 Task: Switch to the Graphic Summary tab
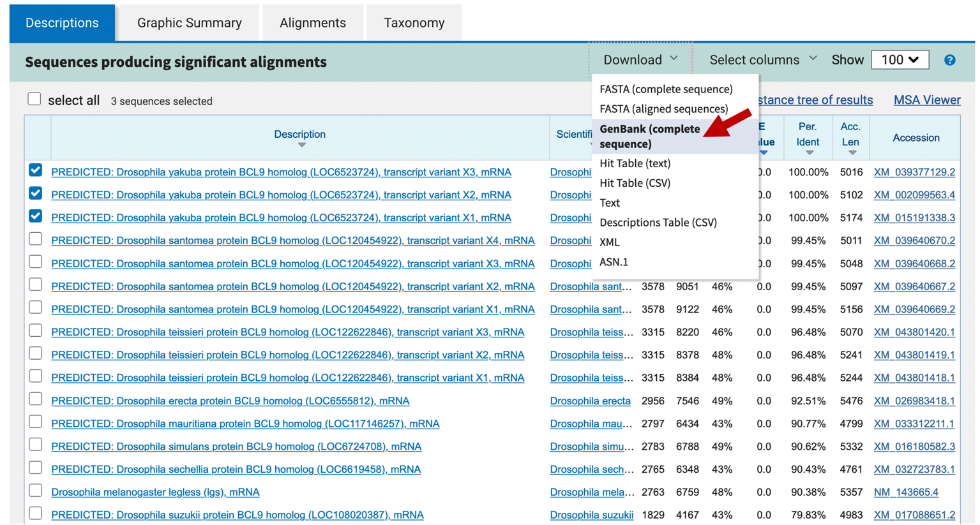point(190,23)
